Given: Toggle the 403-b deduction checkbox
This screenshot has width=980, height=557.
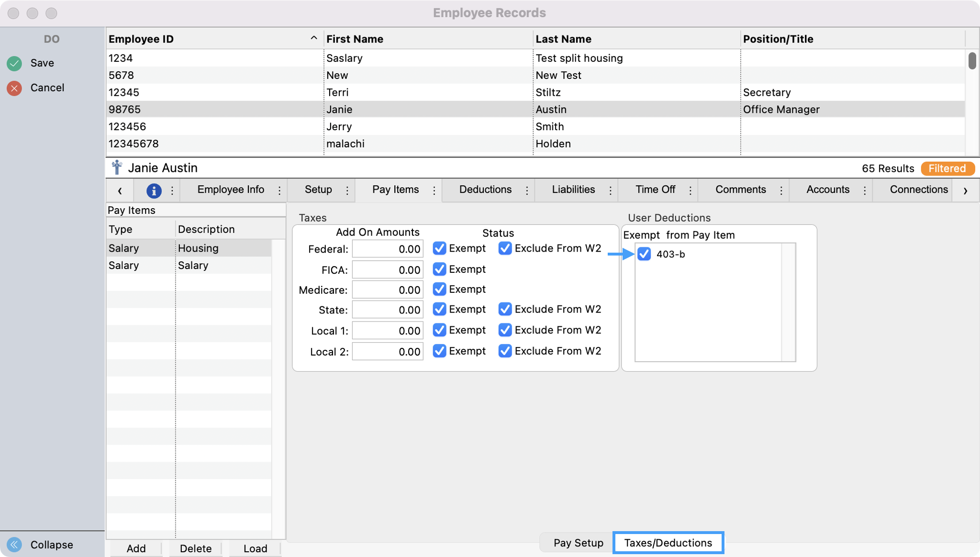Looking at the screenshot, I should coord(644,254).
